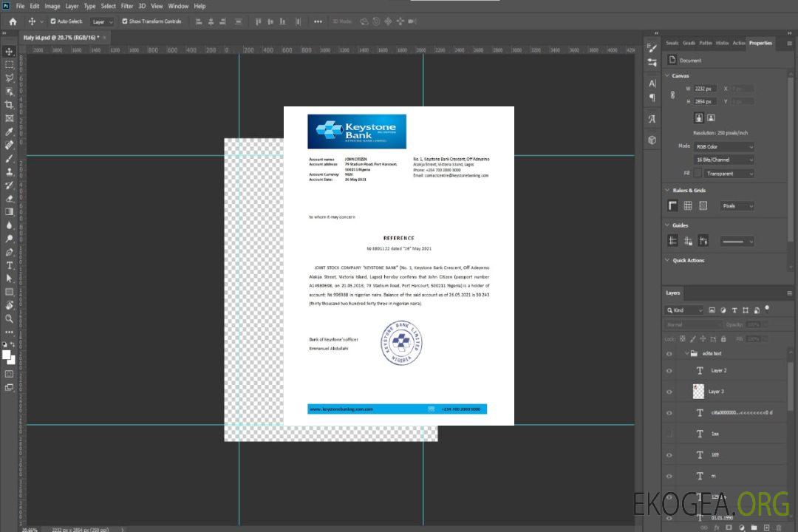Image resolution: width=798 pixels, height=532 pixels.
Task: Click the foreground color swatch
Action: click(6, 355)
